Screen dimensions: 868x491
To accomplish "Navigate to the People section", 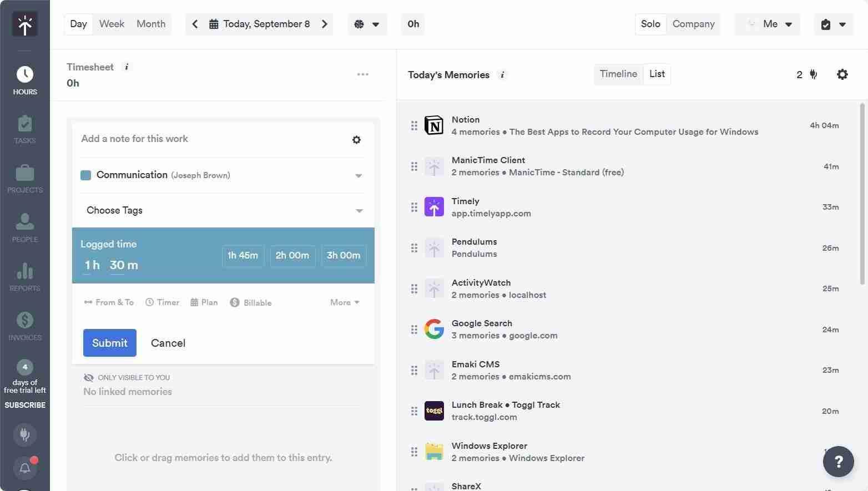I will (25, 227).
